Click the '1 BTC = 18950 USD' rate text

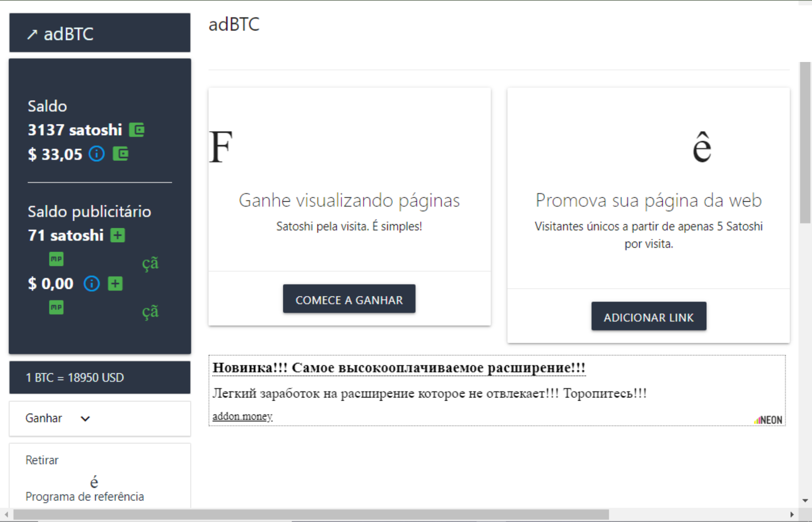pos(75,378)
